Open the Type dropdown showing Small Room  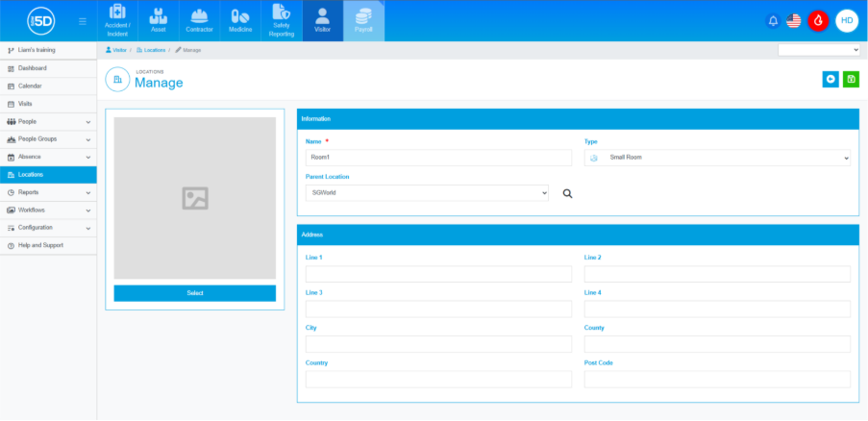pyautogui.click(x=717, y=158)
